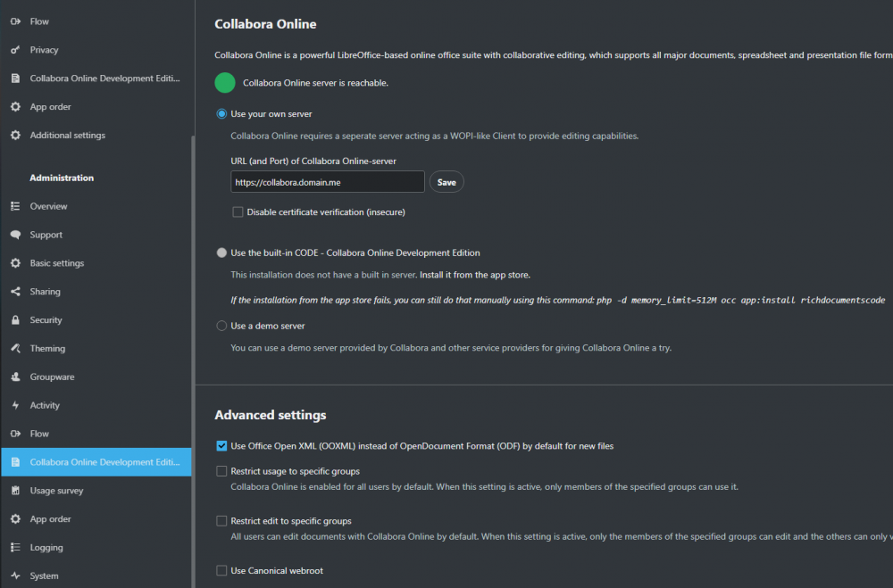Screen dimensions: 893x588
Task: Click the 'Collabora Online' page heading
Action: pyautogui.click(x=265, y=24)
